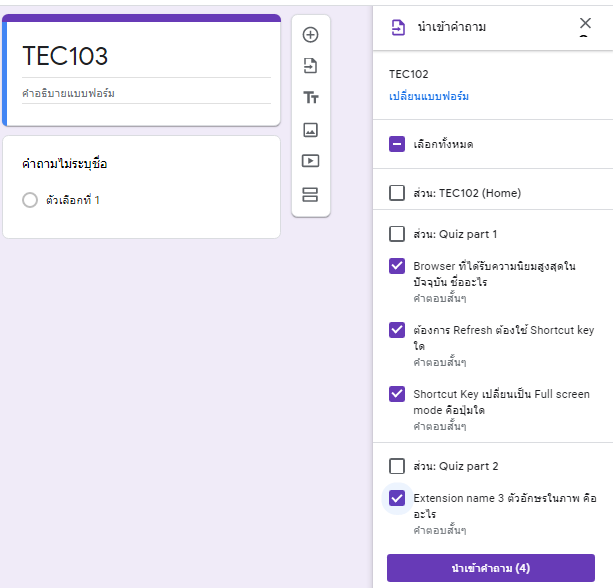The height and width of the screenshot is (588, 614).
Task: Check the Quiz part 1 section checkbox
Action: (x=397, y=234)
